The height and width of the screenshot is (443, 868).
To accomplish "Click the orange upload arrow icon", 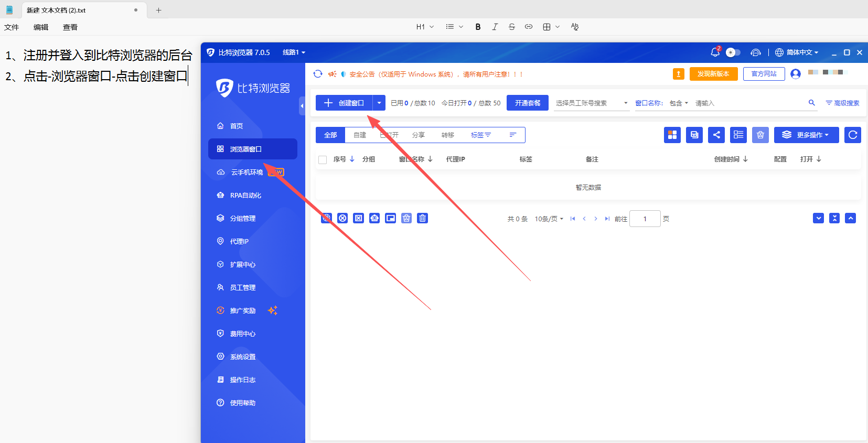I will (x=679, y=74).
